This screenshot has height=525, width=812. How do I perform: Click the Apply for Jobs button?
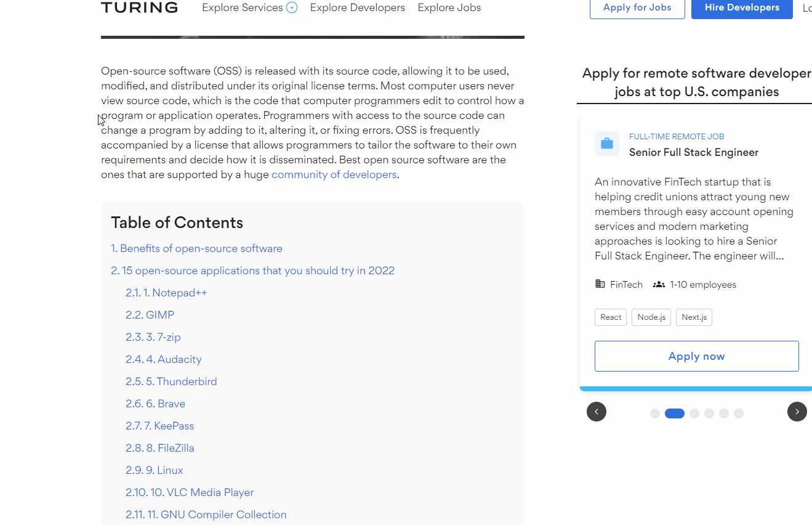(x=637, y=8)
